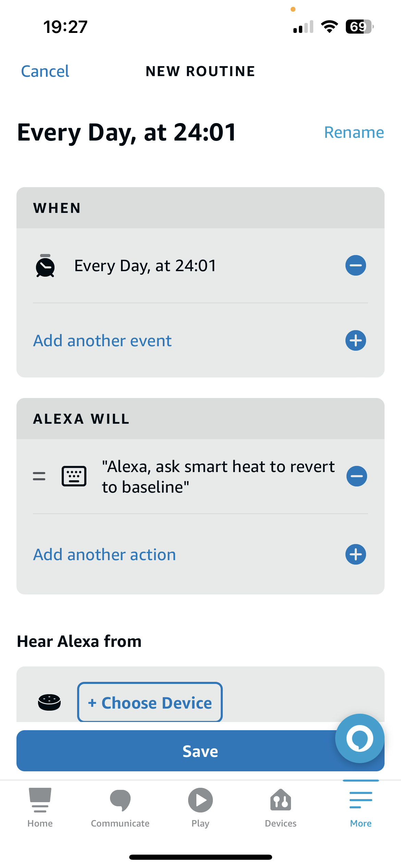401x868 pixels.
Task: Open the Play tab
Action: (200, 807)
